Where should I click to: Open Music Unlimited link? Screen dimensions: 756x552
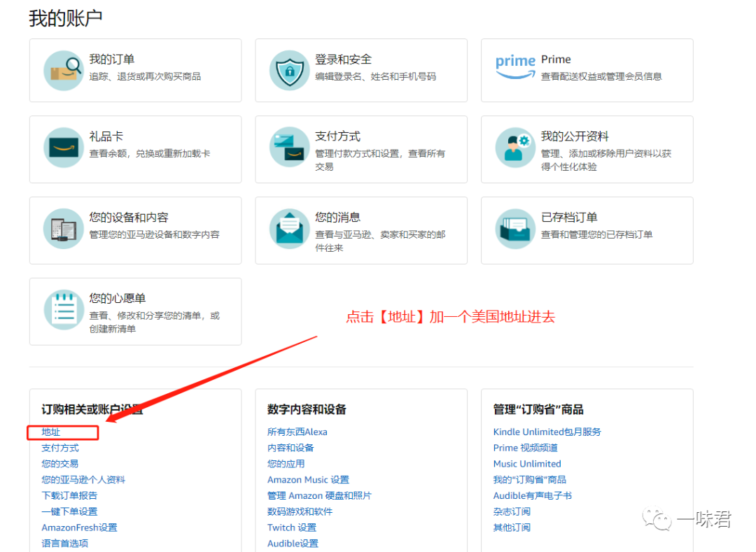coord(528,464)
